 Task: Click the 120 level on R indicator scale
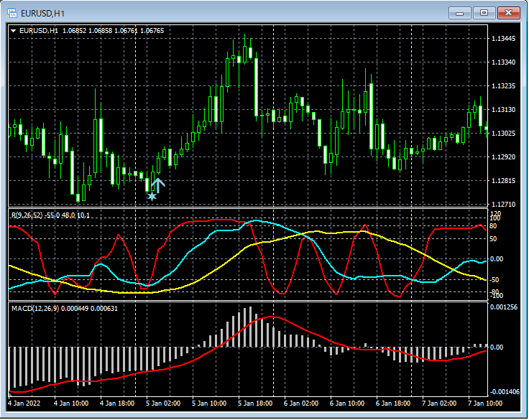495,213
